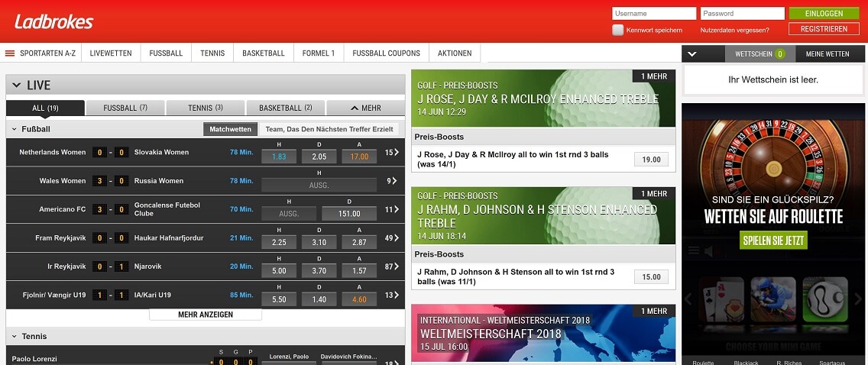
Task: Select the Fussball (7) live tab
Action: 125,108
